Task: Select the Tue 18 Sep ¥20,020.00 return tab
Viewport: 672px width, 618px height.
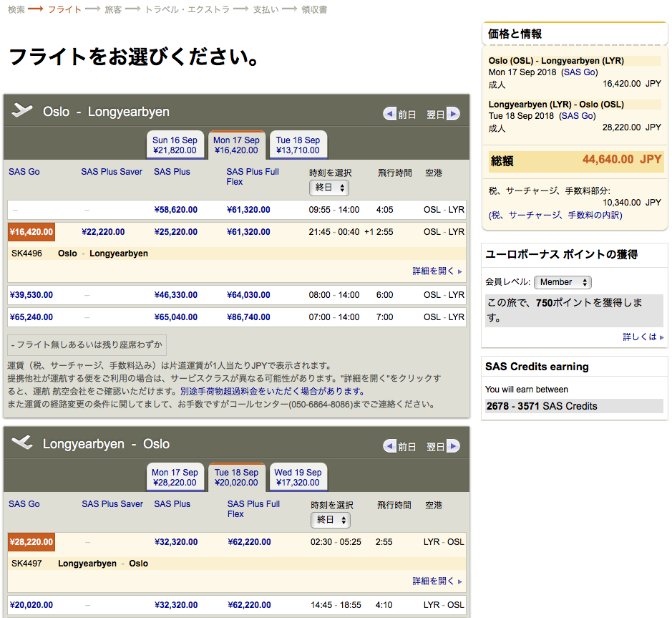Action: [x=236, y=478]
